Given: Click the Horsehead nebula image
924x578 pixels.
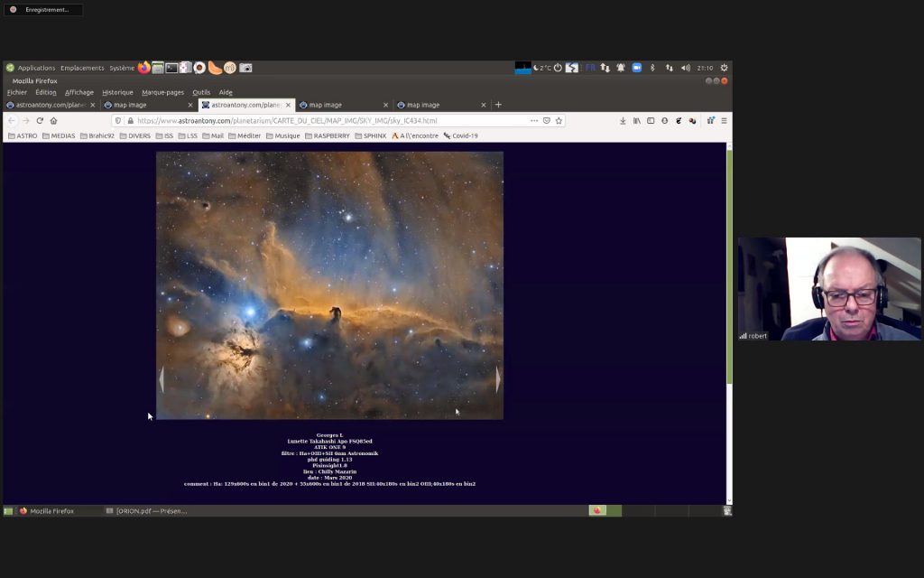Looking at the screenshot, I should (x=329, y=285).
